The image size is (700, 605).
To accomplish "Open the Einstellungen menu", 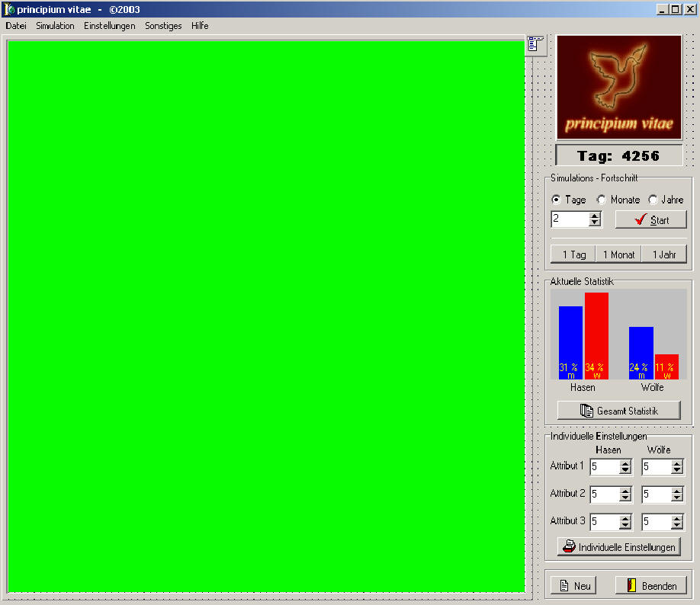I will point(109,26).
